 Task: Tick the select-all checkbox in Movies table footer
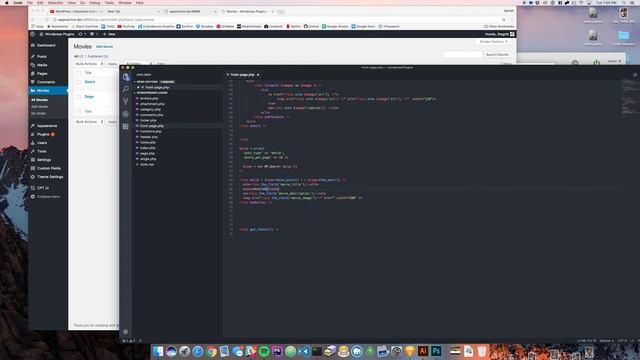[78, 111]
